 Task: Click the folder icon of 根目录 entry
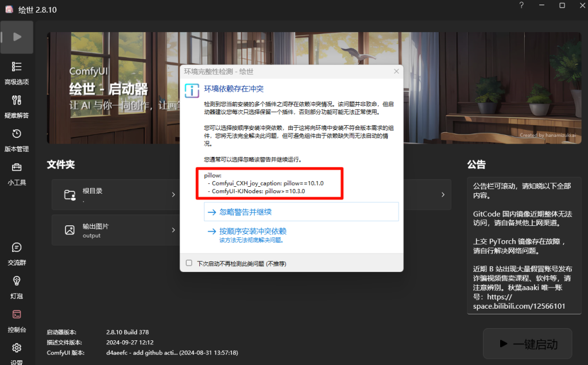click(70, 195)
